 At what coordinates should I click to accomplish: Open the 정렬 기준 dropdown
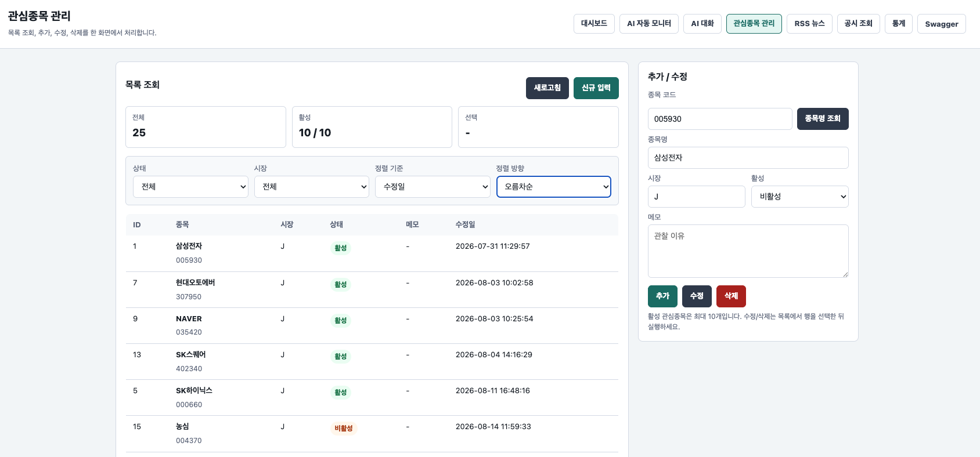(433, 187)
